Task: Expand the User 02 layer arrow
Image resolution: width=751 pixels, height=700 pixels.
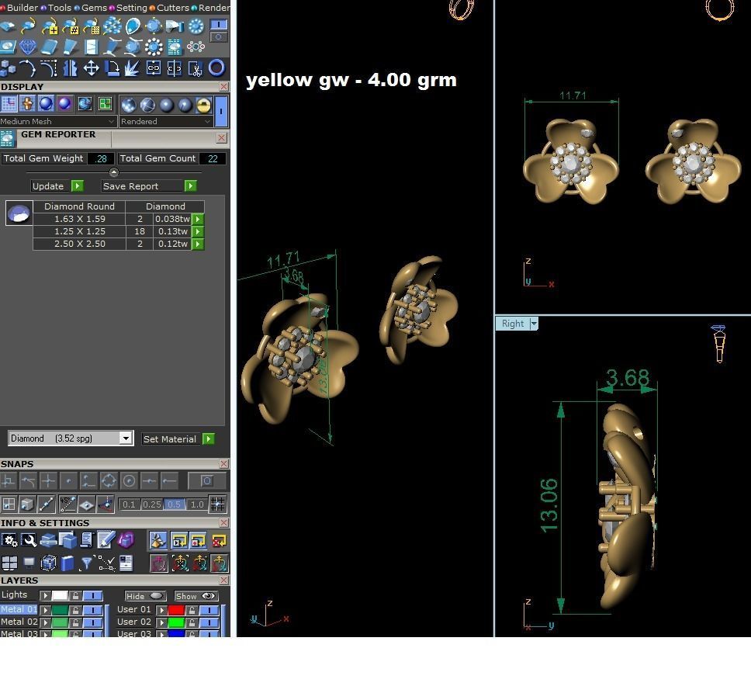Action: [x=161, y=622]
